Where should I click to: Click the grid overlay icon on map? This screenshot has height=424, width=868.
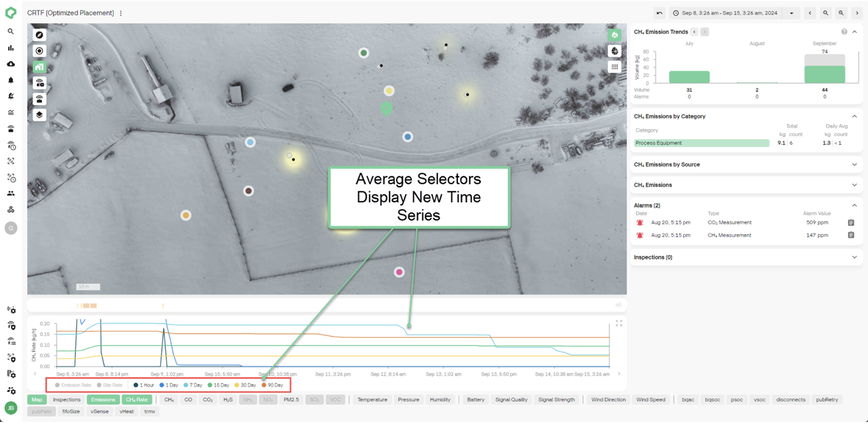[615, 67]
